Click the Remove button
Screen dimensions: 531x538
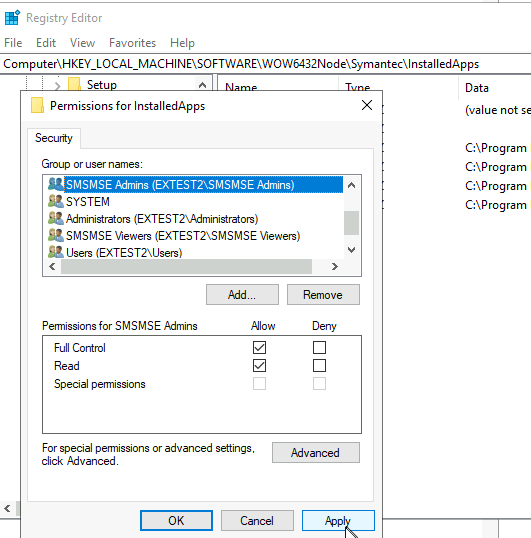[x=323, y=294]
